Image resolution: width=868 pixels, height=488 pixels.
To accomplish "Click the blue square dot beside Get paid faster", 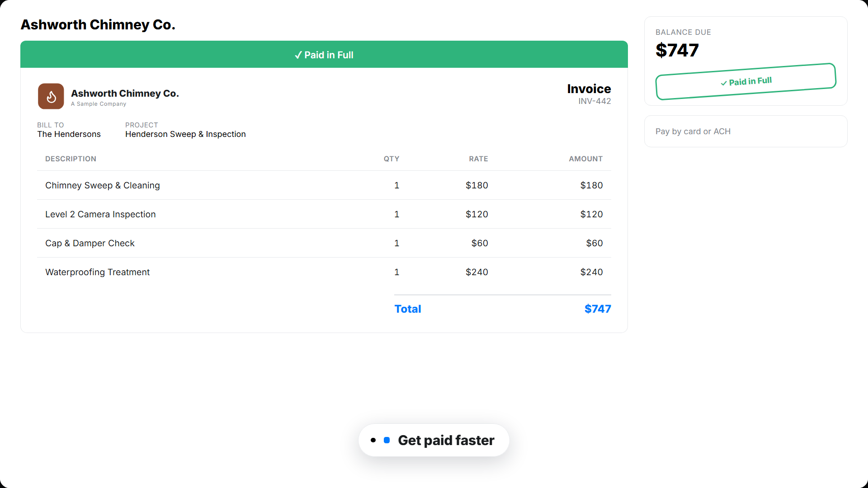I will tap(387, 440).
